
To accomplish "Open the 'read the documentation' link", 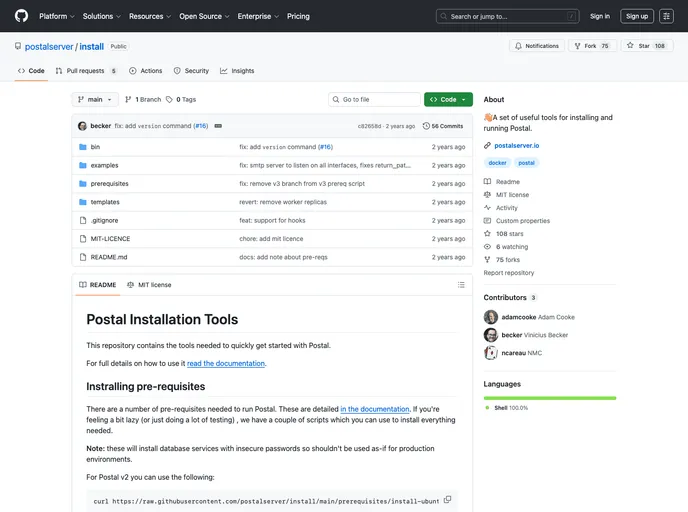I will pyautogui.click(x=226, y=364).
